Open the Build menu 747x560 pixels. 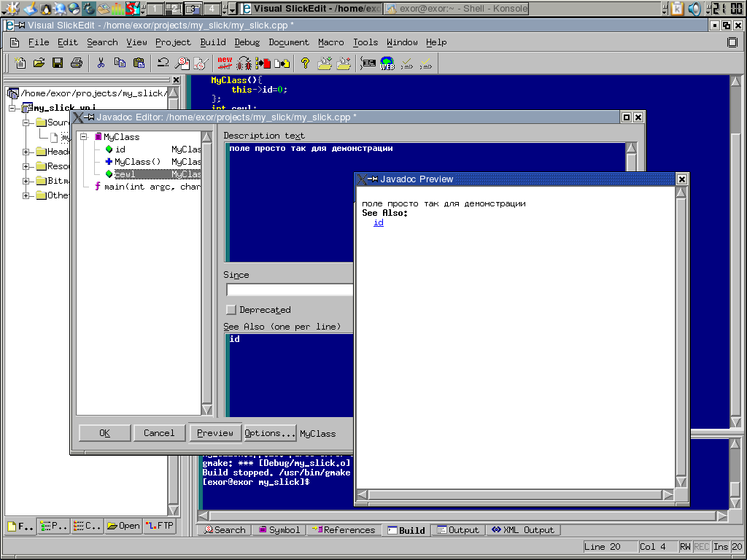213,42
